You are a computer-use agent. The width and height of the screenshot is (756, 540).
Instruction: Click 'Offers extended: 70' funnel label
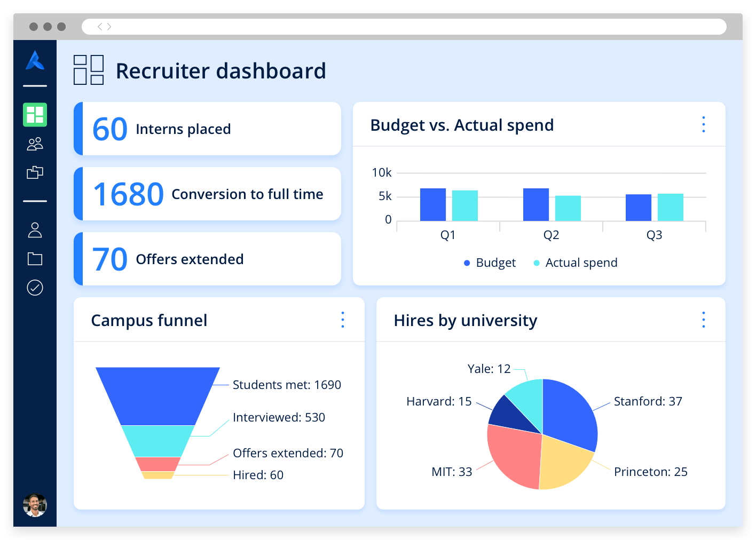point(288,453)
